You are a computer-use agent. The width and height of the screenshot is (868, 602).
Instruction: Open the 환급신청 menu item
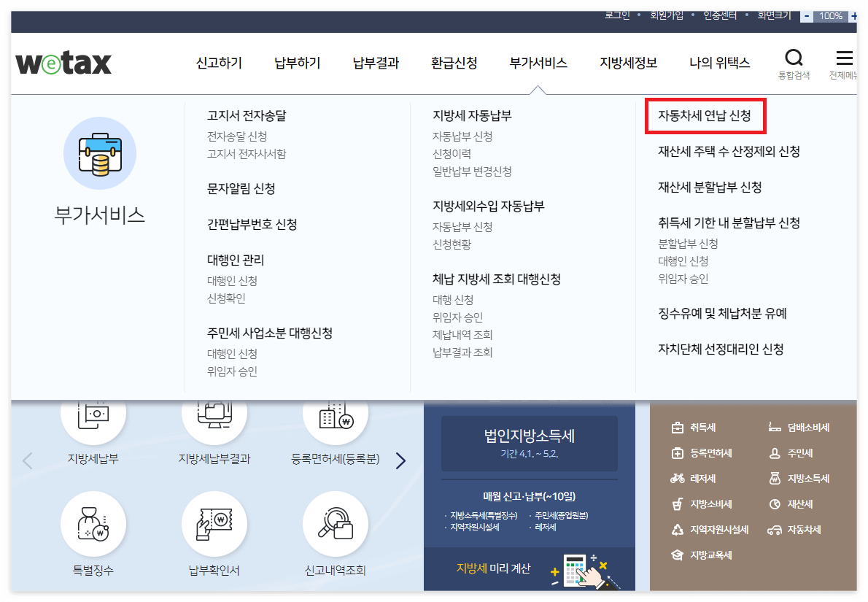click(452, 63)
